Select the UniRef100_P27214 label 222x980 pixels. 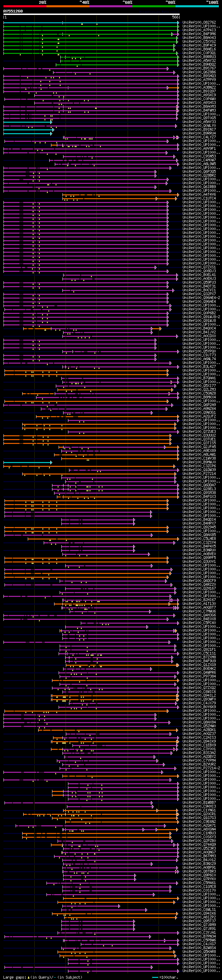pyautogui.click(x=199, y=473)
